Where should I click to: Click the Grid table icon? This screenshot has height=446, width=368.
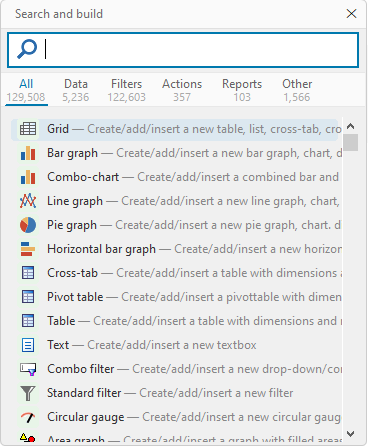(x=28, y=129)
